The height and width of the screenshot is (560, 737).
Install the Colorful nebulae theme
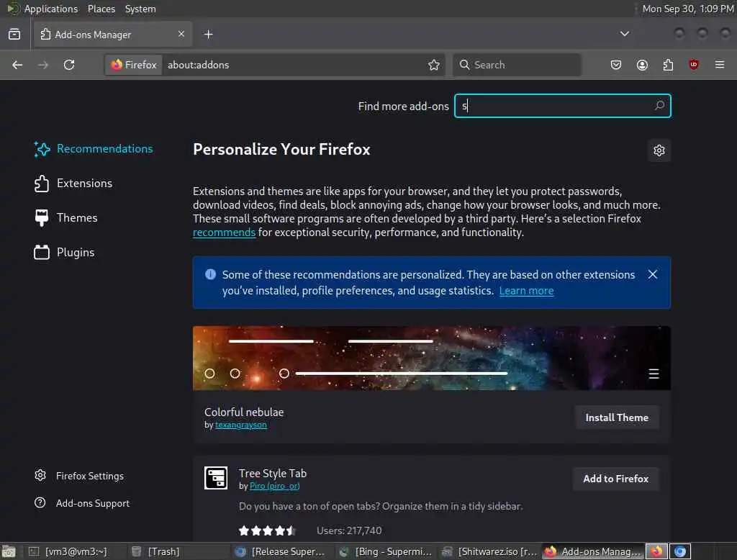click(617, 417)
